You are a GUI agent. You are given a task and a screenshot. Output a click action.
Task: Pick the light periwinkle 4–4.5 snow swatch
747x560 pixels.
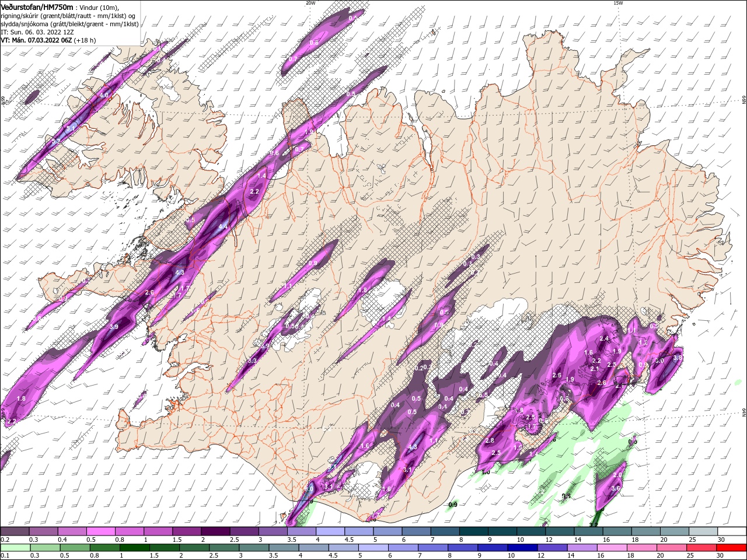(x=330, y=531)
